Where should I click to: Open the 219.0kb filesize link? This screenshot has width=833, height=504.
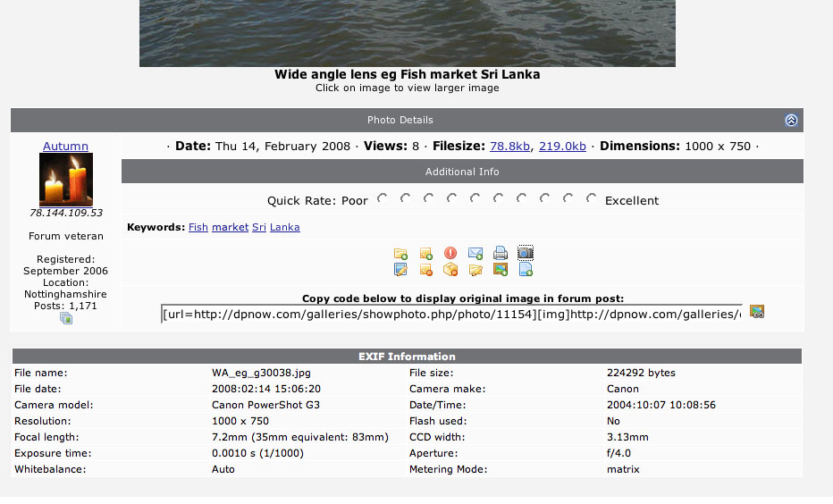pyautogui.click(x=562, y=146)
